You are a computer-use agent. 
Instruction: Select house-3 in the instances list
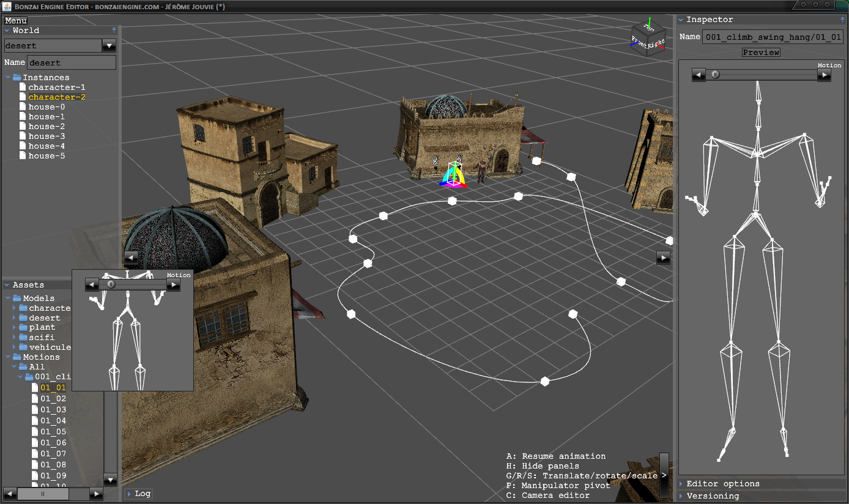coord(46,136)
